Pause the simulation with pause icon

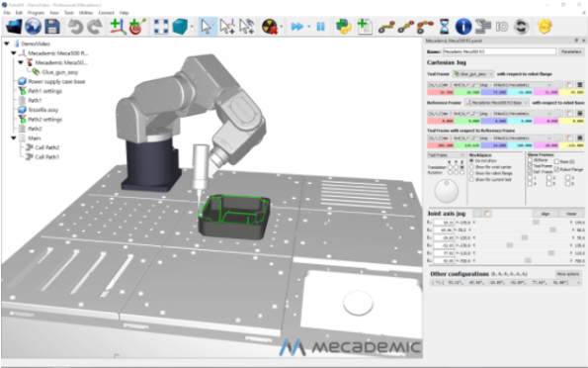320,27
